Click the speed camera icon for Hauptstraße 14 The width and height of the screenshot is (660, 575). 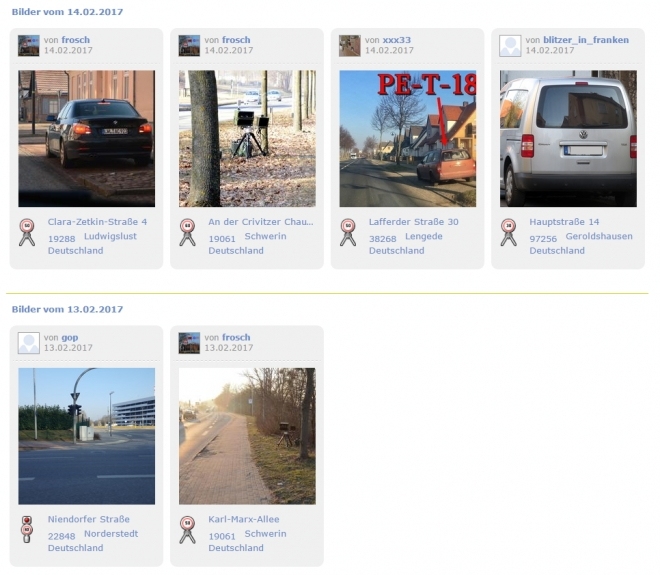508,232
